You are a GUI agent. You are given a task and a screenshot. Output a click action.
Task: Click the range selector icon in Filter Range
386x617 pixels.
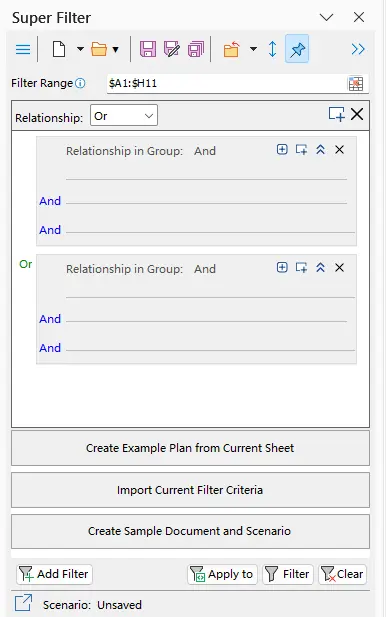pyautogui.click(x=356, y=83)
